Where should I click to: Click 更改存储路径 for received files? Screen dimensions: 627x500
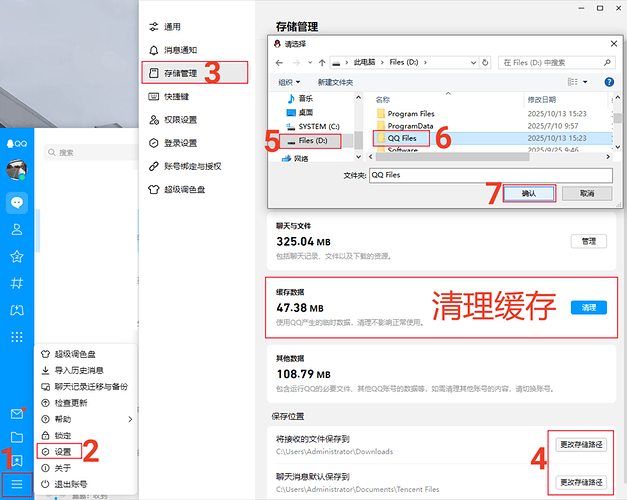[581, 444]
